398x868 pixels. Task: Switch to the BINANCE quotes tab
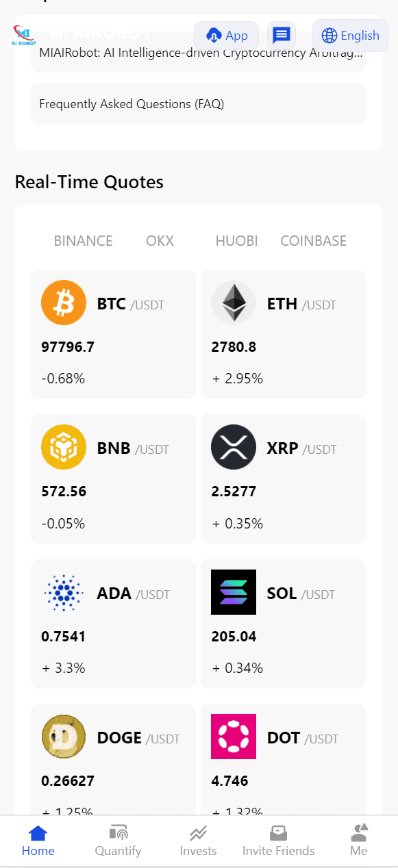[x=83, y=241]
